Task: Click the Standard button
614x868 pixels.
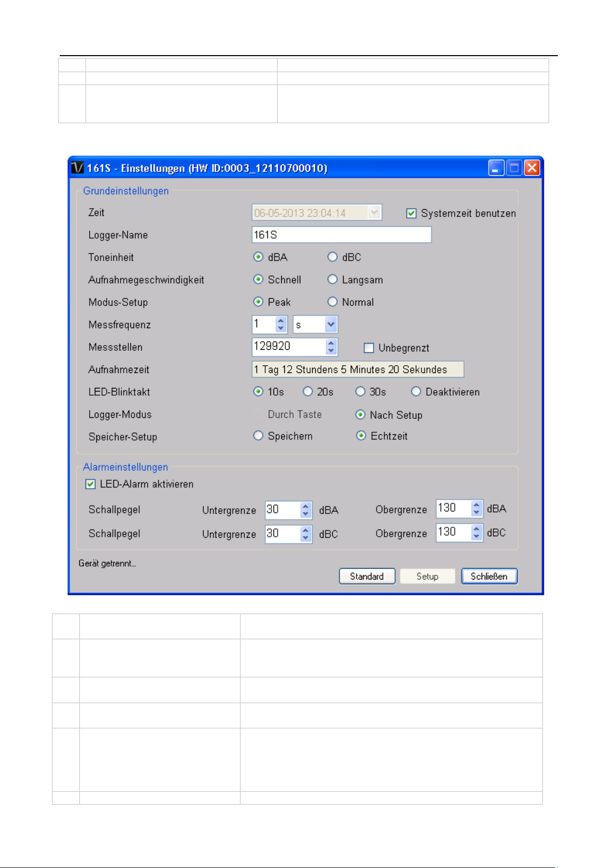Action: (x=367, y=576)
